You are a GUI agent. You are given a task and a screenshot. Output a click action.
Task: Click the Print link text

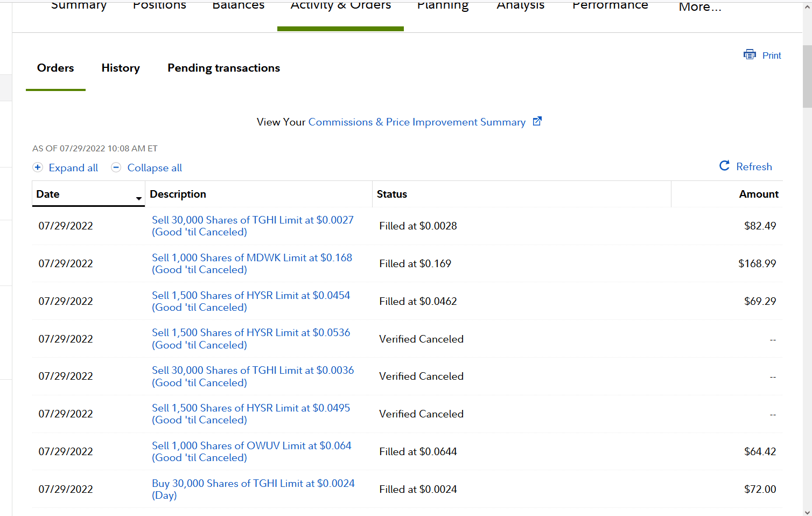click(772, 55)
